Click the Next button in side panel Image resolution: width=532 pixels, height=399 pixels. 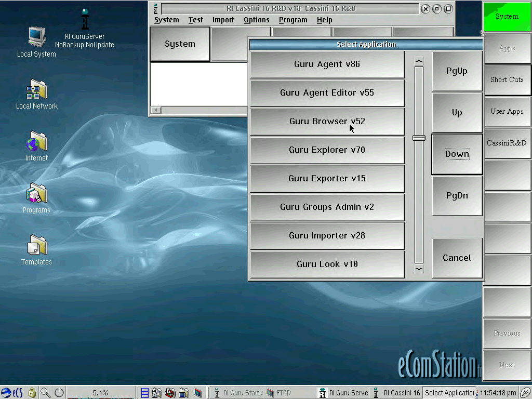[507, 365]
